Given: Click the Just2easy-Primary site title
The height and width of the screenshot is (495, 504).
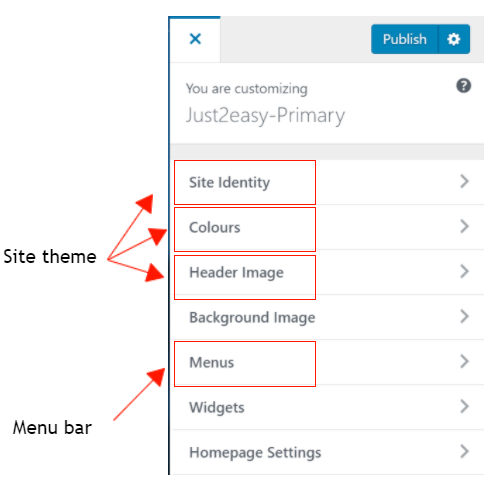Looking at the screenshot, I should point(265,116).
